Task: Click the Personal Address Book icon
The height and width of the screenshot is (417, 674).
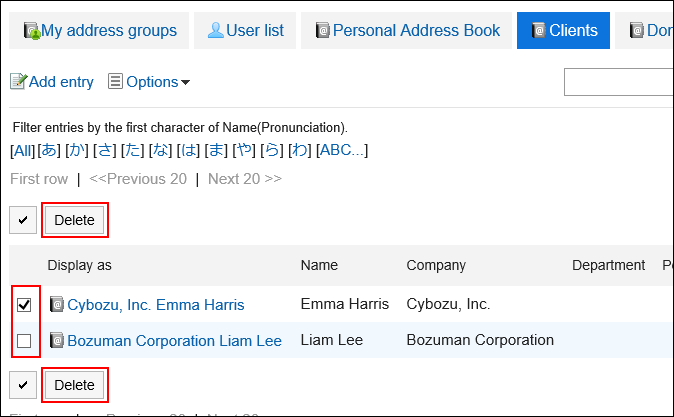Action: click(x=322, y=31)
